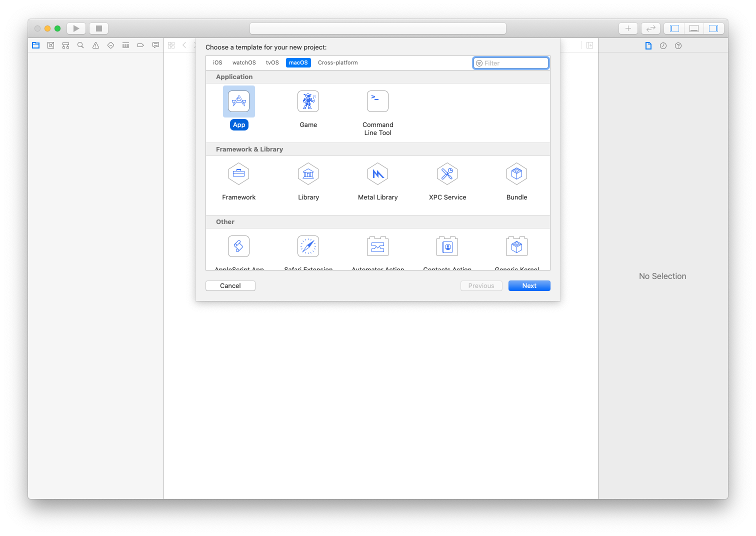
Task: Pick the Contacts Action template icon
Action: (x=447, y=246)
